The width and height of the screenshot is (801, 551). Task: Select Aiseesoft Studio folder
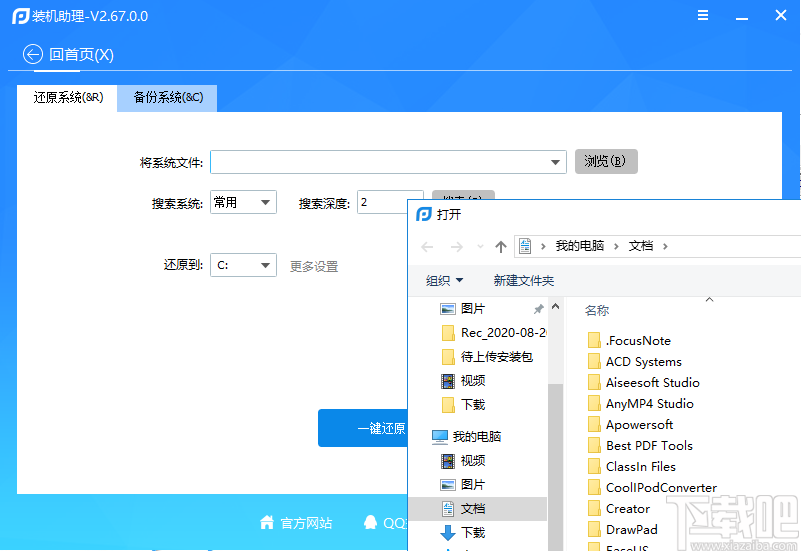click(644, 382)
